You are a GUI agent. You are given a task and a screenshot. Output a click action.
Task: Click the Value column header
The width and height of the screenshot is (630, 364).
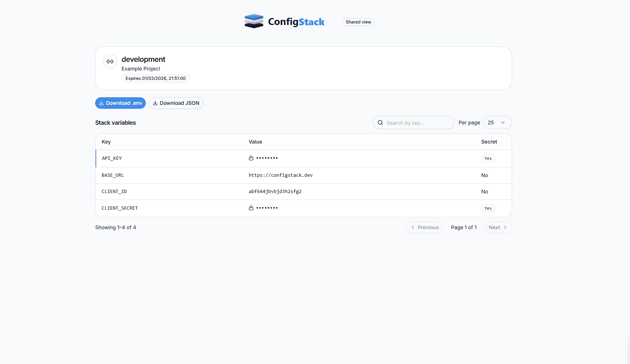tap(255, 142)
